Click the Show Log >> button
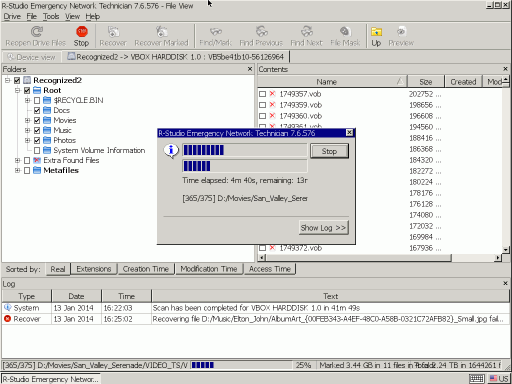The image size is (512, 384). [x=323, y=228]
